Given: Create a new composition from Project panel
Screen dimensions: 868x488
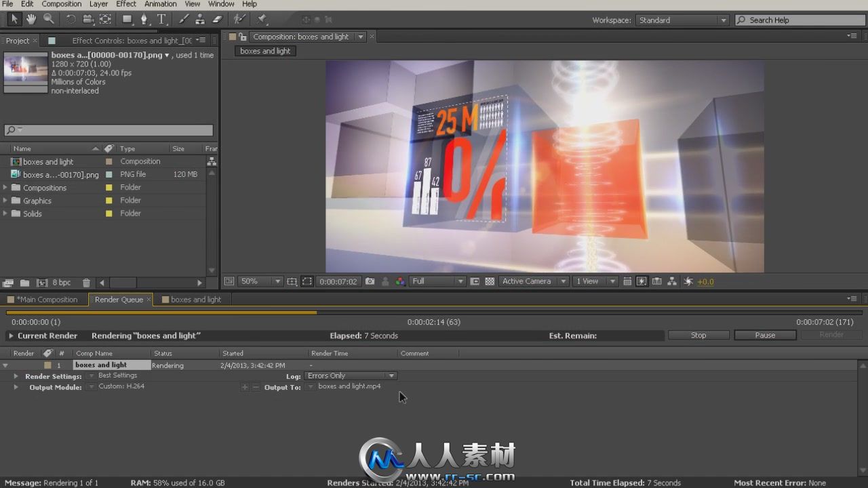Looking at the screenshot, I should [41, 283].
